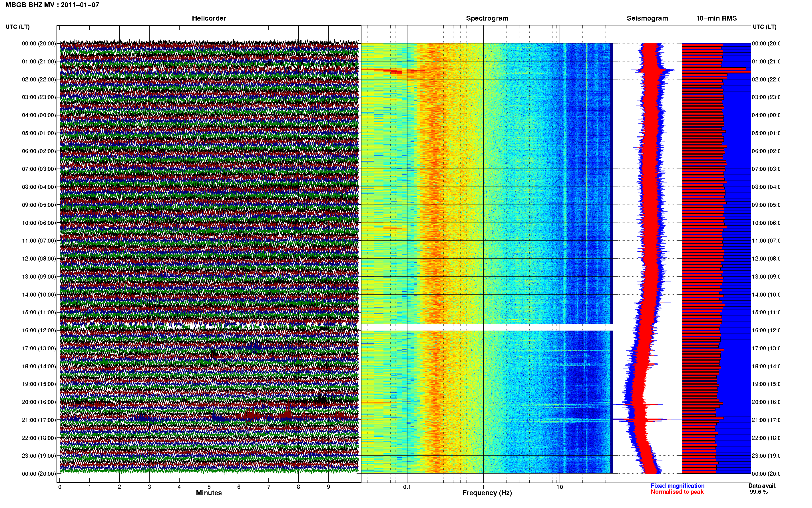Click the red Normalised to peak legend text
The image size is (812, 508).
[677, 492]
